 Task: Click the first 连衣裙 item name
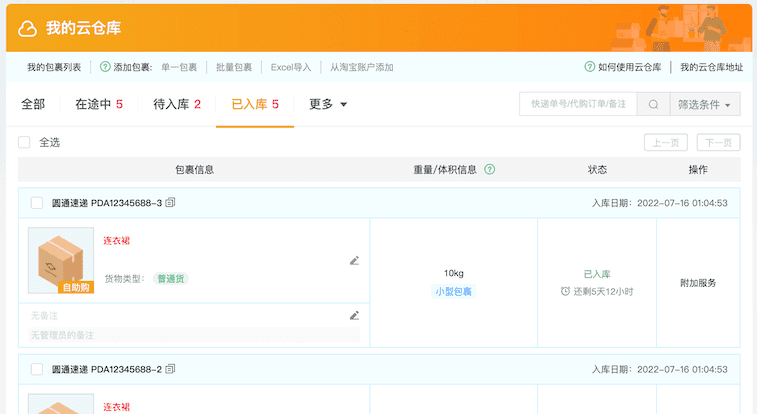[x=116, y=240]
